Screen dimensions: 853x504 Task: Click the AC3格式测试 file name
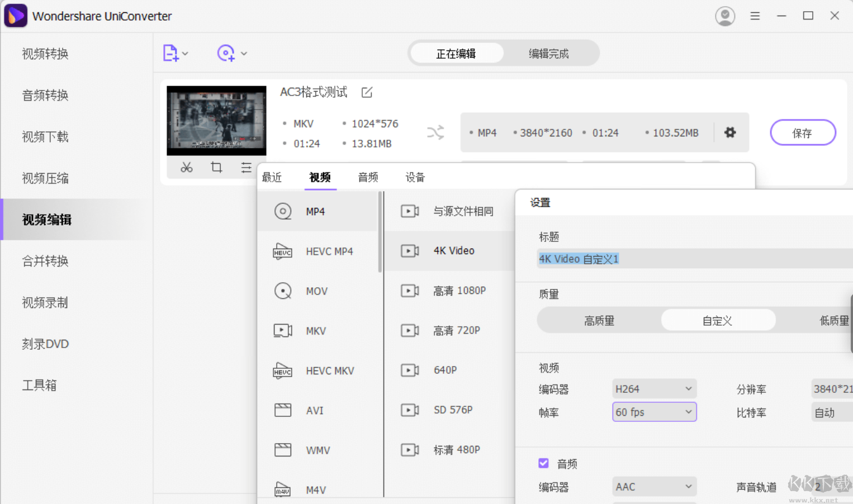314,92
